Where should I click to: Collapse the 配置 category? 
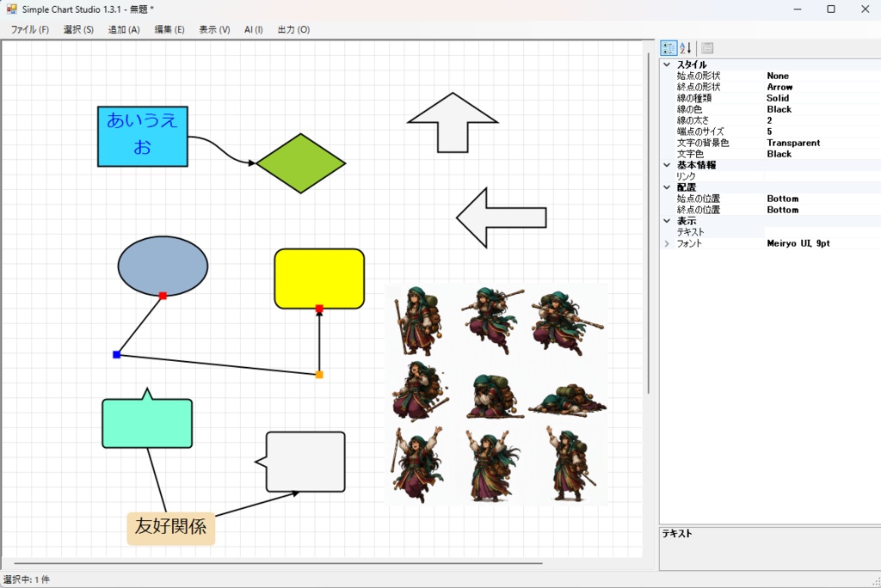667,187
